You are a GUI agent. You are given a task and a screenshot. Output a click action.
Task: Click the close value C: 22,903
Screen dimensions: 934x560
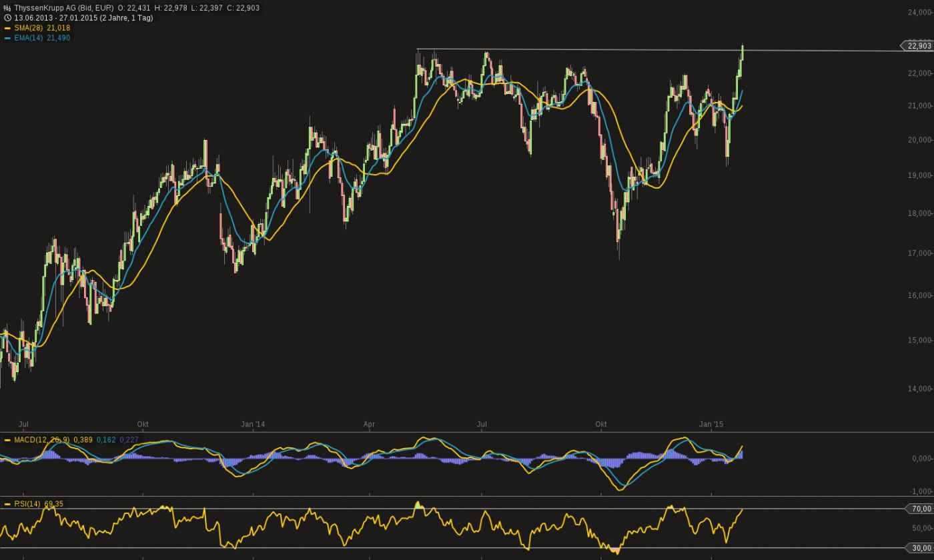click(244, 8)
